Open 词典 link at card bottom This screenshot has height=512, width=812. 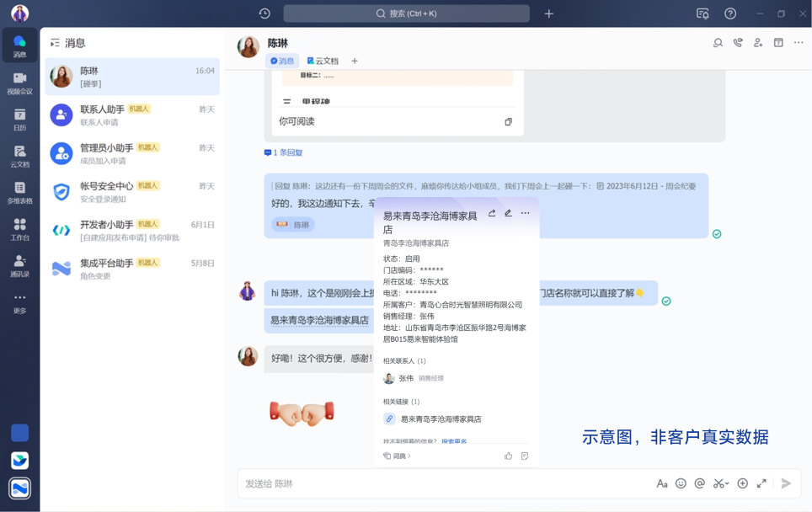click(398, 456)
